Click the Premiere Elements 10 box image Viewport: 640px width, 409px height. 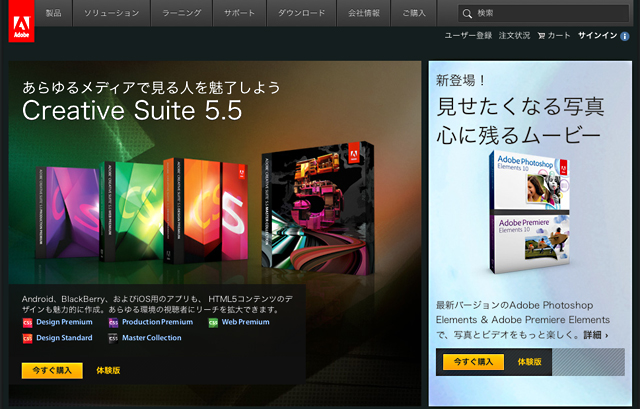click(x=529, y=244)
